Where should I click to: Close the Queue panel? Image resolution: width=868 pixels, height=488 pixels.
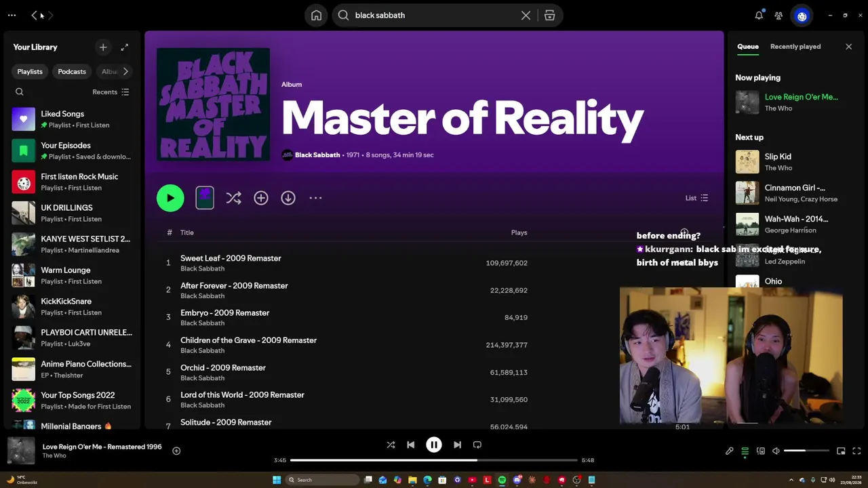tap(848, 47)
